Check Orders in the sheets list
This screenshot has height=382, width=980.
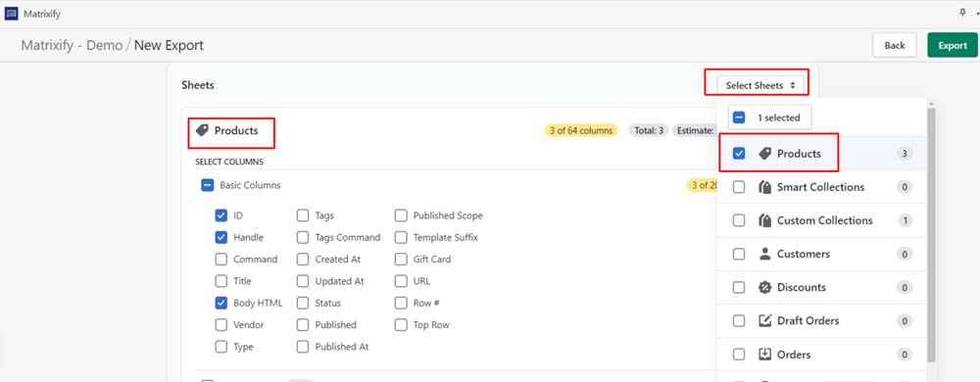[x=739, y=355]
